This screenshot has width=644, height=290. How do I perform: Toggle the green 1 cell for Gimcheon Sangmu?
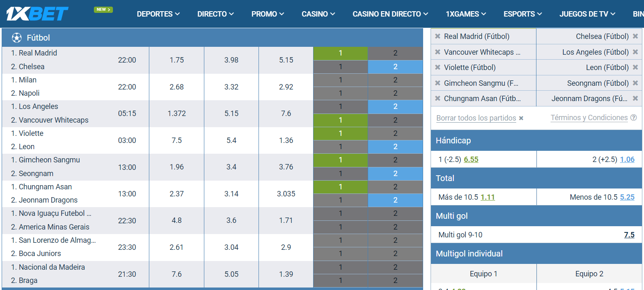coord(340,160)
